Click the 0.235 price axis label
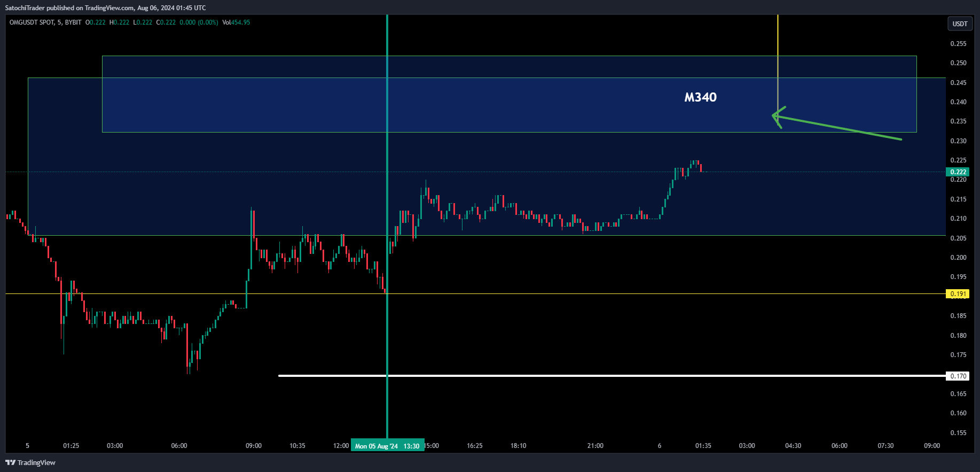The width and height of the screenshot is (980, 472). tap(958, 121)
